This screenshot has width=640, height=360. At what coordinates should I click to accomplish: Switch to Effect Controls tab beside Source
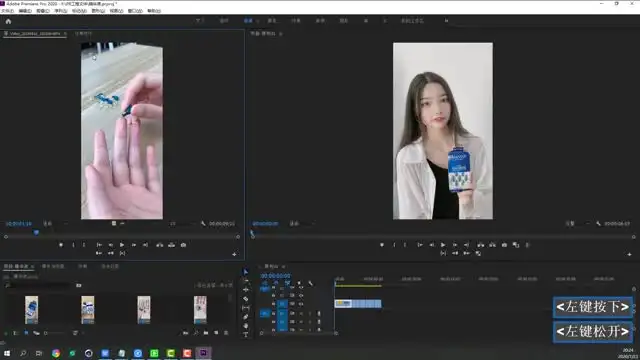pos(84,33)
